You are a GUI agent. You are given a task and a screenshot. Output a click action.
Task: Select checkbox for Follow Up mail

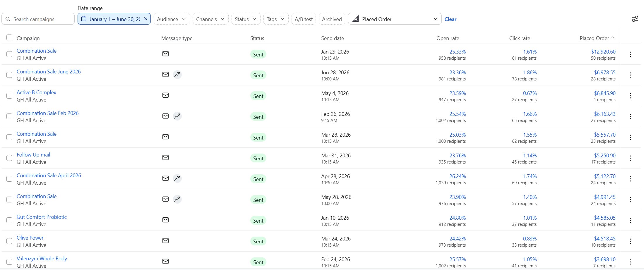pos(9,158)
